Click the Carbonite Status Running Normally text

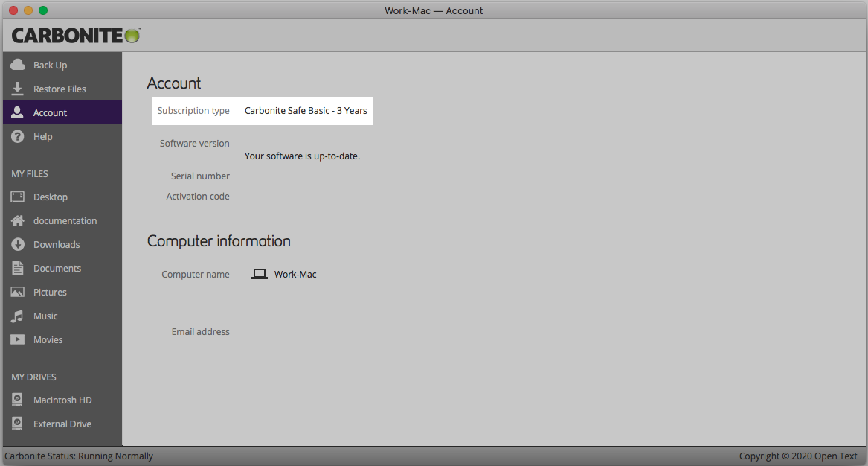point(78,456)
